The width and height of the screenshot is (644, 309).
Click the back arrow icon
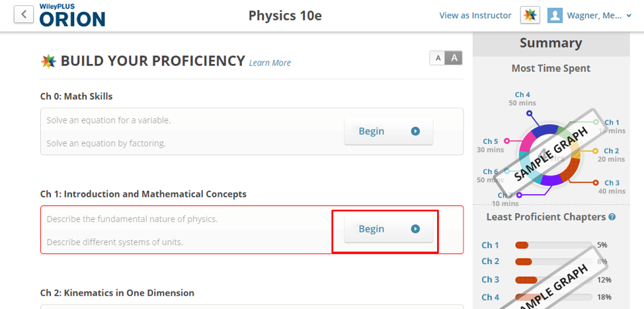(23, 15)
